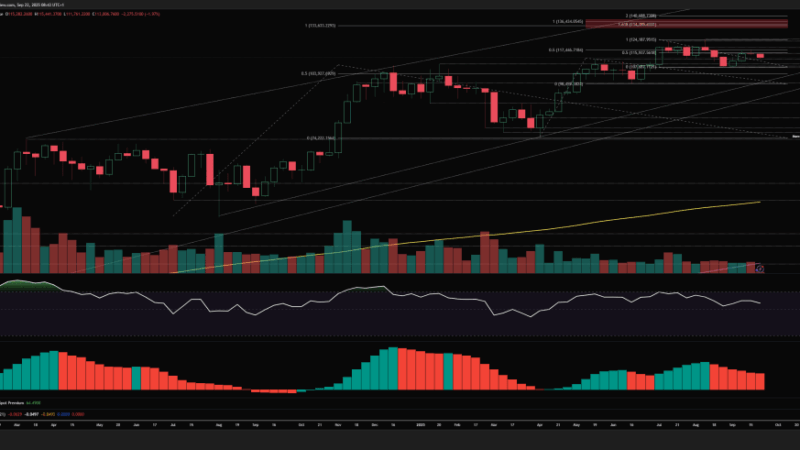Image resolution: width=800 pixels, height=450 pixels.
Task: Select the 0.5 Fibonacci label left of December peak
Action: [315, 73]
